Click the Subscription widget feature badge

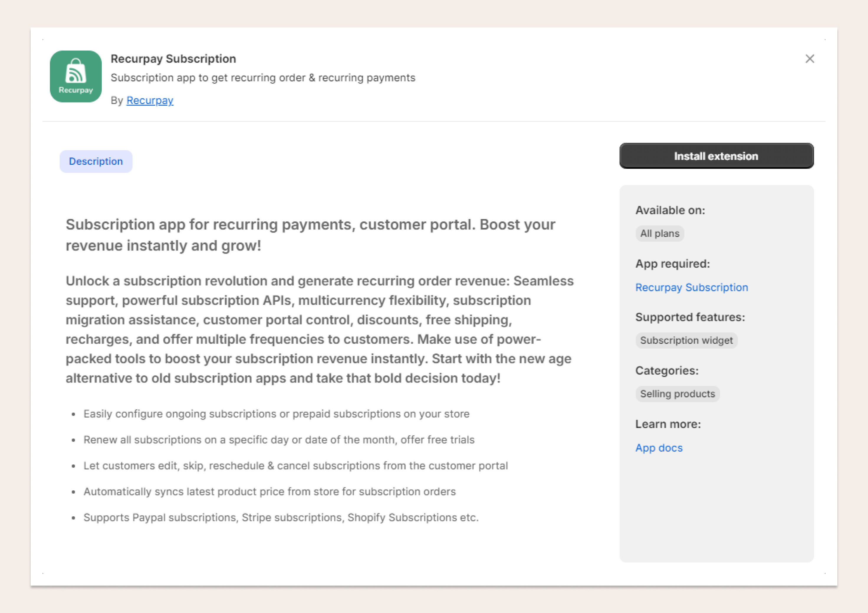pyautogui.click(x=686, y=340)
